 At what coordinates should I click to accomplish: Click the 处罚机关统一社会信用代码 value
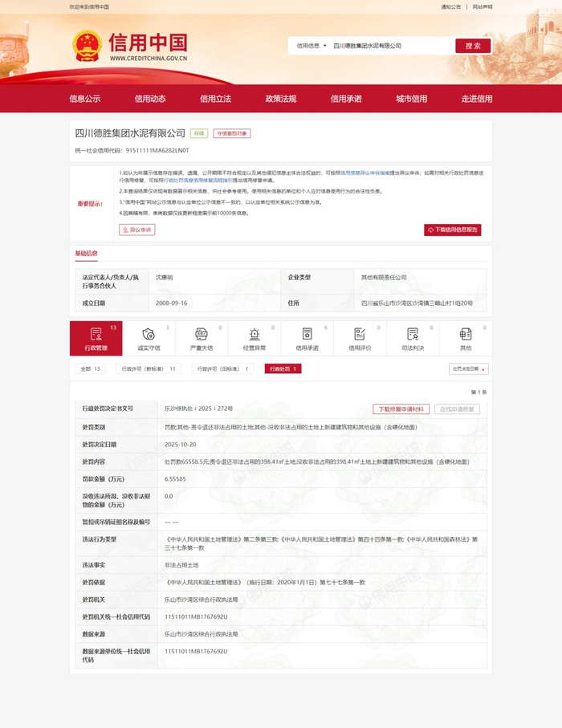tap(196, 616)
